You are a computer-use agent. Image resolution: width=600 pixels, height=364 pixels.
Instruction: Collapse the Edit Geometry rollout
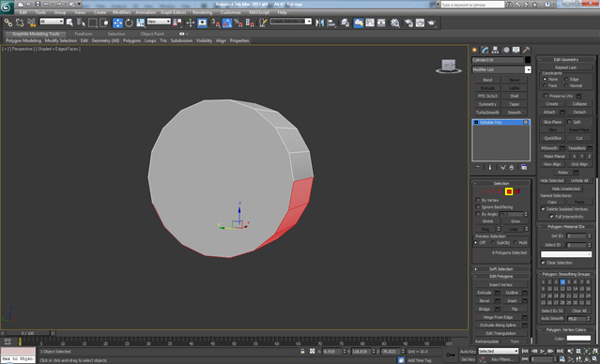(566, 60)
